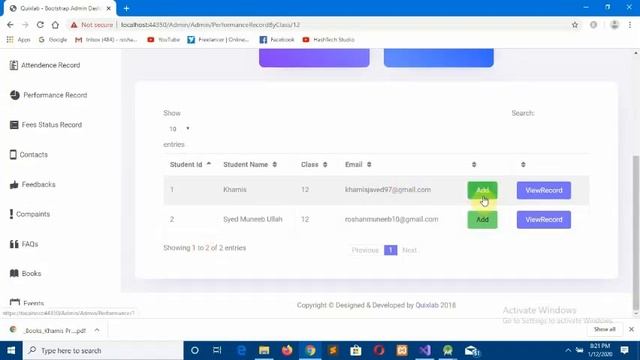Switch to Chrome on the taskbar
Viewport: 640px width, 360px height.
[310, 351]
